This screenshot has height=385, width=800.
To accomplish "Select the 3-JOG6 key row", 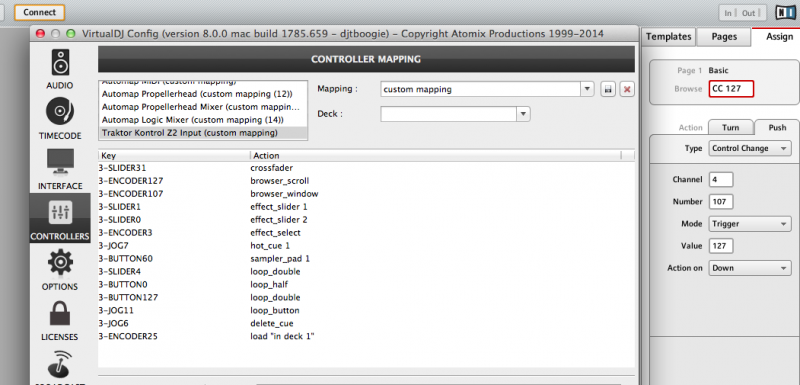I will coord(112,324).
